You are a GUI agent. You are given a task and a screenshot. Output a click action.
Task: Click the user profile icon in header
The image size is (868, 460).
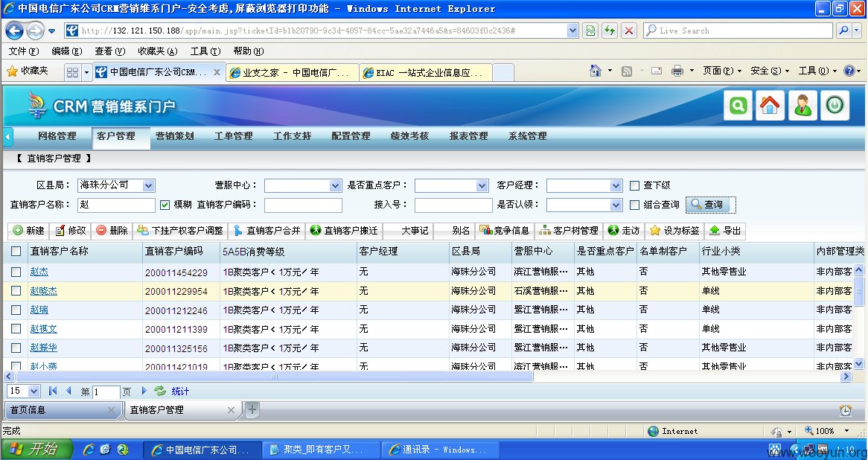click(802, 105)
